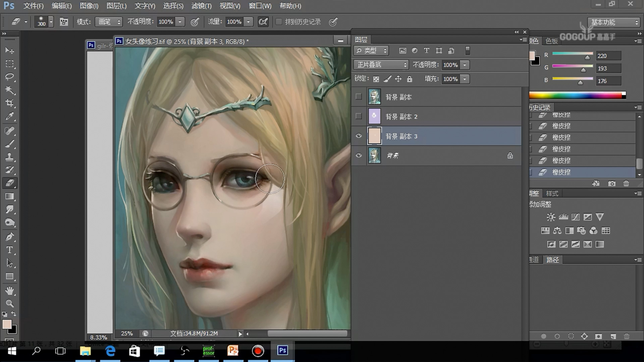Screen dimensions: 644x362
Task: Select the Gradient tool
Action: pos(9,196)
